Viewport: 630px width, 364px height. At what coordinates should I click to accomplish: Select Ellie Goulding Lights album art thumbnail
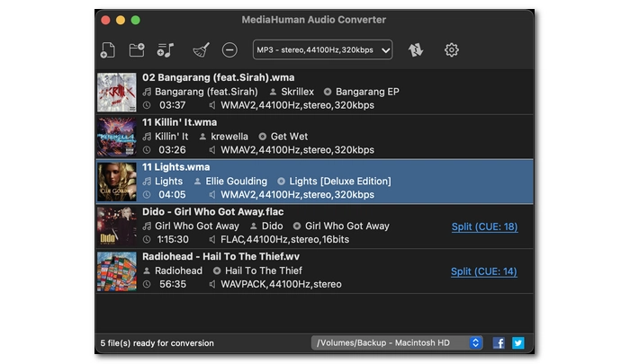[x=116, y=182]
